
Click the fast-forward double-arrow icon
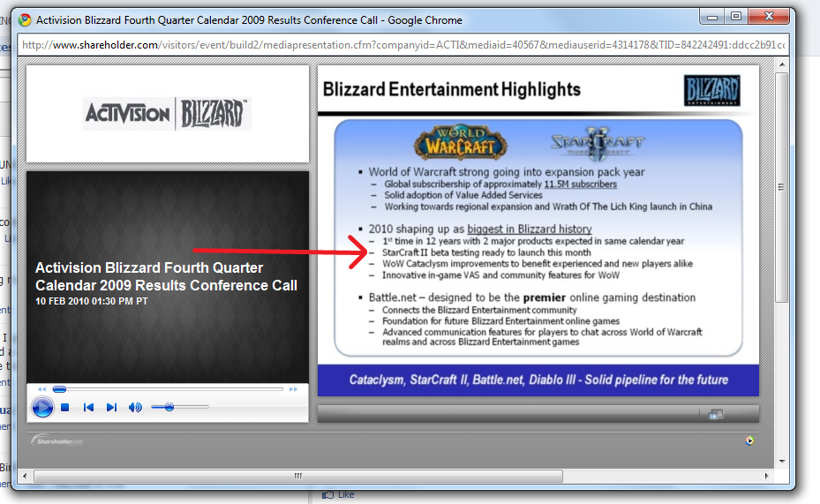pyautogui.click(x=294, y=389)
